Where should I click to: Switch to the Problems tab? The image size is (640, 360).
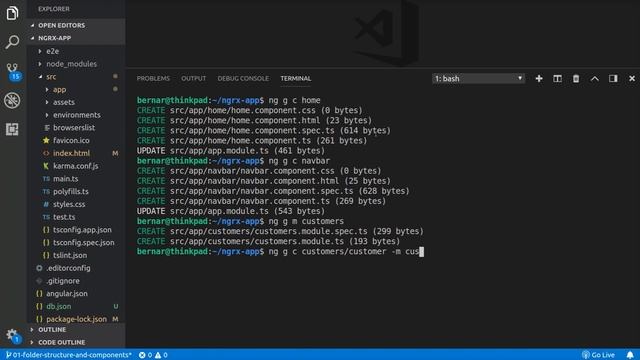[153, 78]
